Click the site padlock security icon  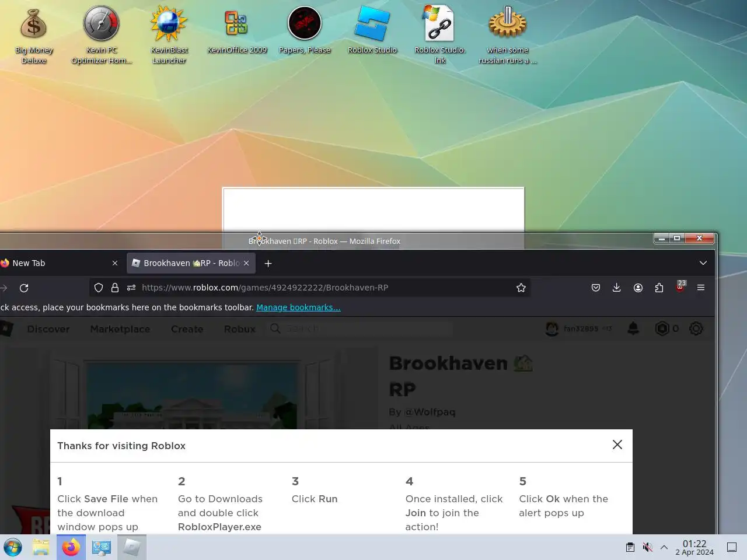[x=115, y=288]
